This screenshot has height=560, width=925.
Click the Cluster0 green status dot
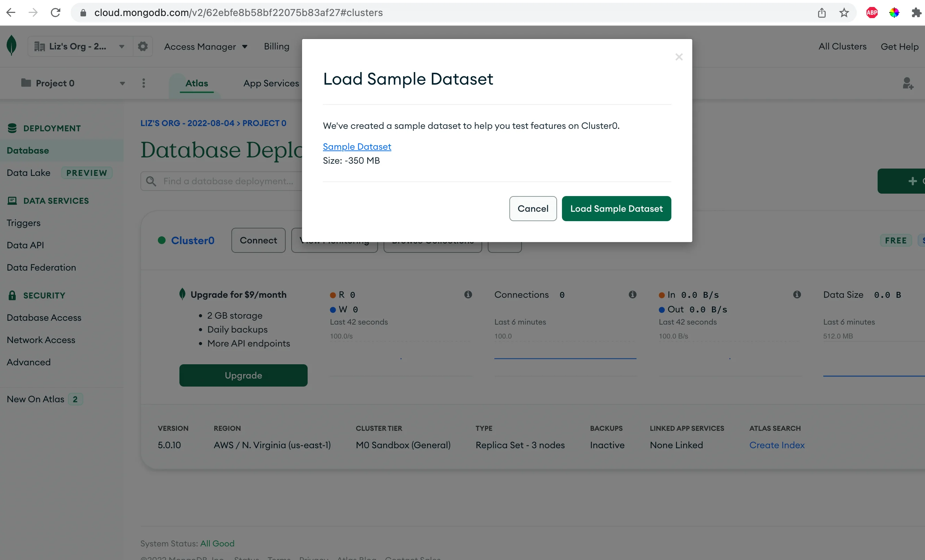[162, 240]
